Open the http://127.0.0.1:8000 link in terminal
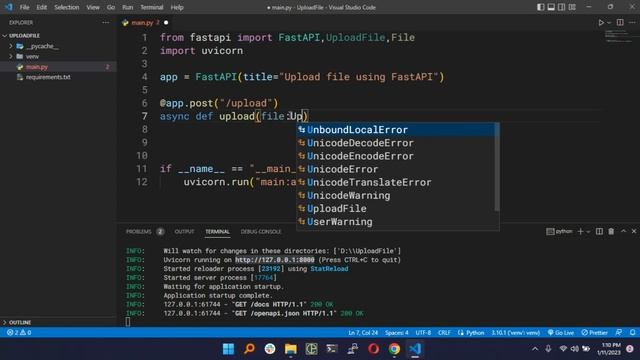Image resolution: width=640 pixels, height=360 pixels. pos(275,260)
